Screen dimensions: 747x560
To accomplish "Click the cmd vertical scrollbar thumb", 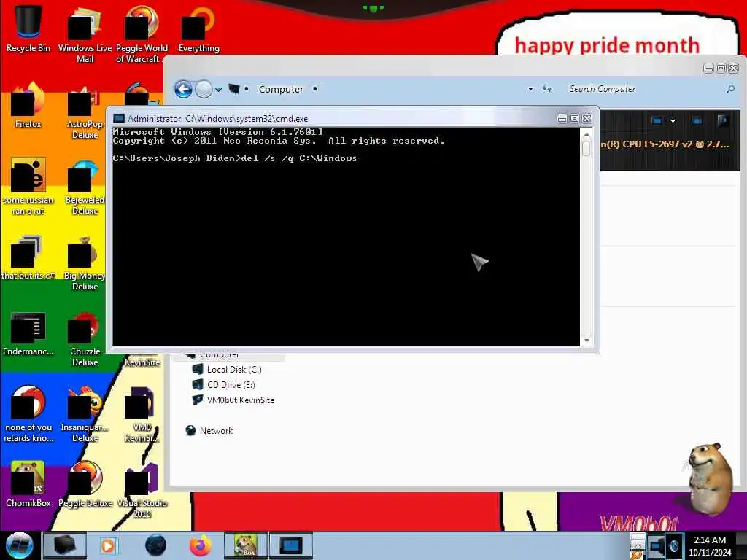I will pyautogui.click(x=587, y=148).
